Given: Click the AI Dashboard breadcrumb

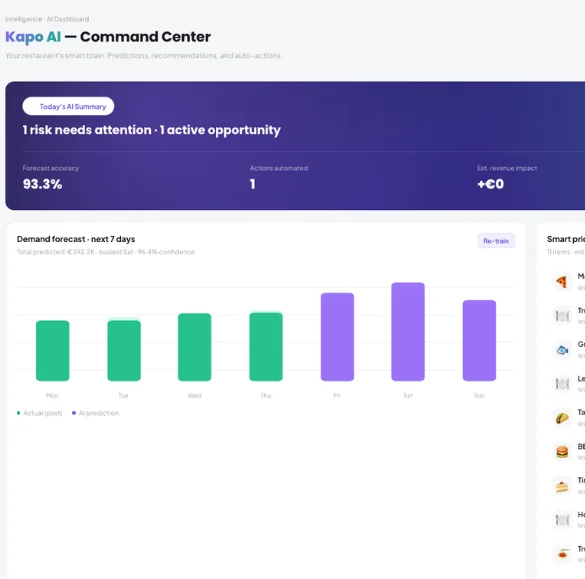Looking at the screenshot, I should [x=68, y=19].
